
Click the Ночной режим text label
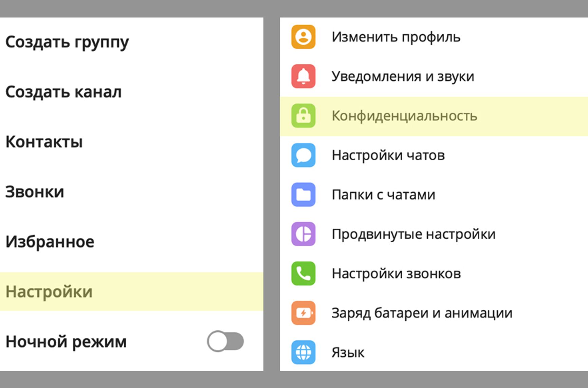[66, 342]
